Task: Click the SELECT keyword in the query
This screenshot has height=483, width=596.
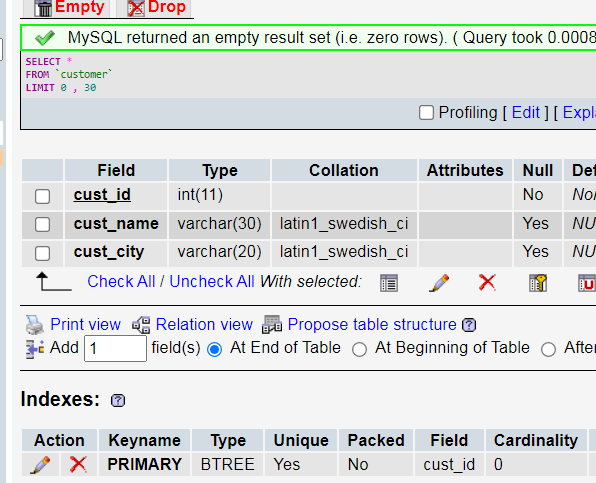Action: (43, 62)
